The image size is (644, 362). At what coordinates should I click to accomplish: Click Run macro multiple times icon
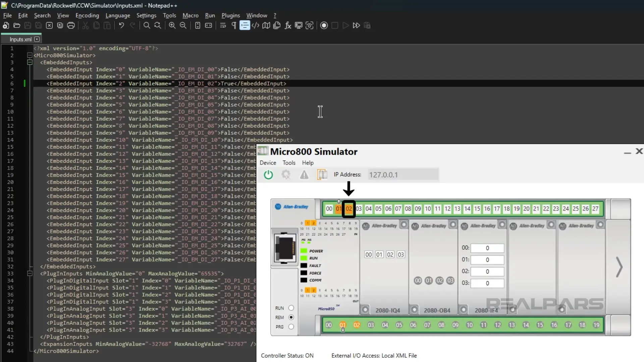356,25
